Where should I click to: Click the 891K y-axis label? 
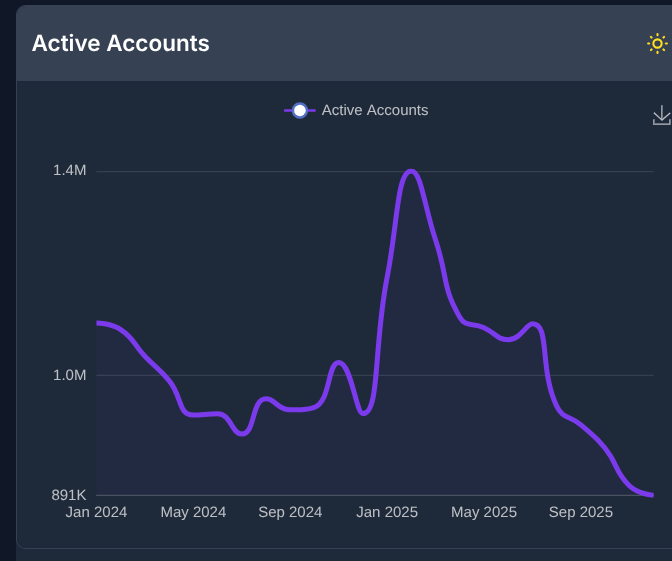(69, 494)
